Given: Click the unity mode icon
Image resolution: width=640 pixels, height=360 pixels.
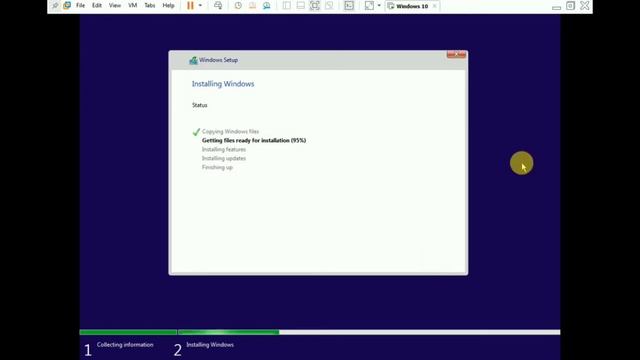Looking at the screenshot, I should [329, 5].
